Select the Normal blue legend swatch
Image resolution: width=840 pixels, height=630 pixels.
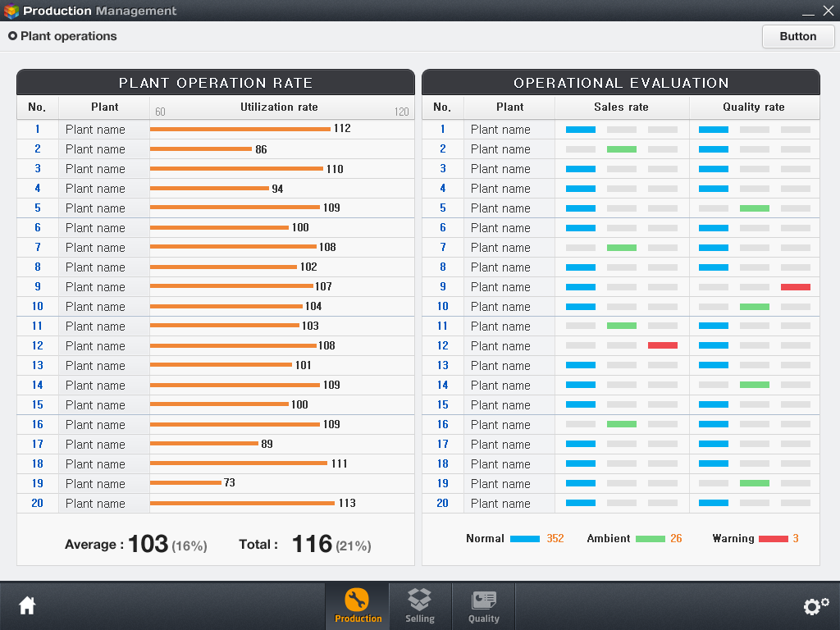(x=525, y=539)
